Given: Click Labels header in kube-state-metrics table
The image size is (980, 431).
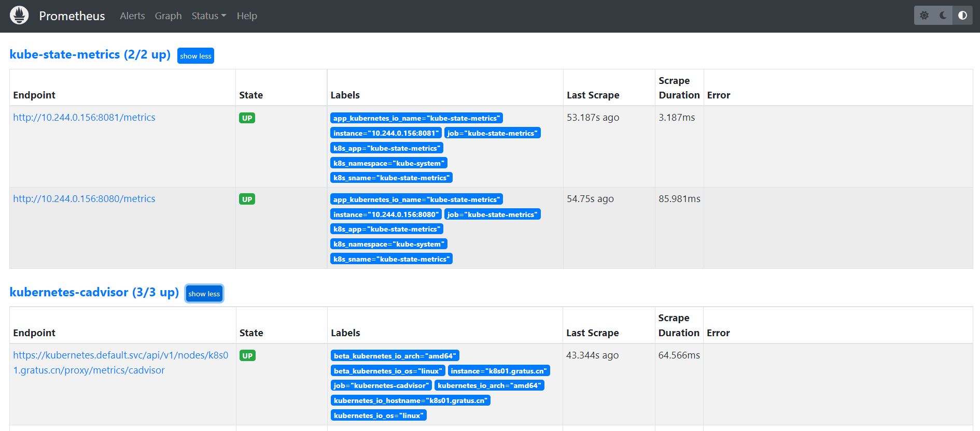Looking at the screenshot, I should (345, 95).
